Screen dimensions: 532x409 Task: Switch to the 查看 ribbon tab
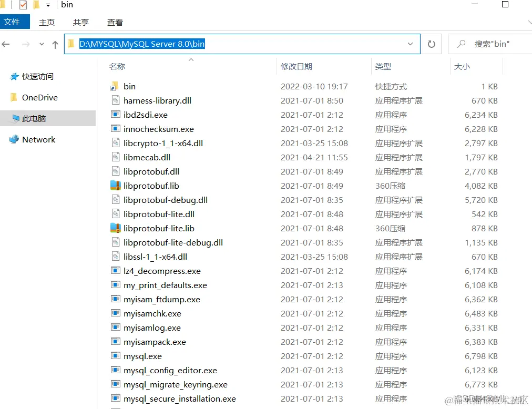115,23
